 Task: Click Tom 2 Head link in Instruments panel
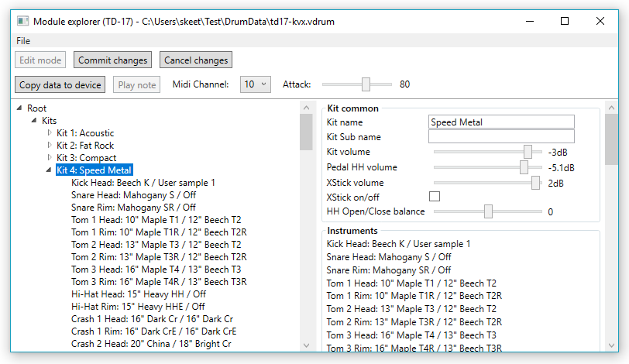coord(411,309)
